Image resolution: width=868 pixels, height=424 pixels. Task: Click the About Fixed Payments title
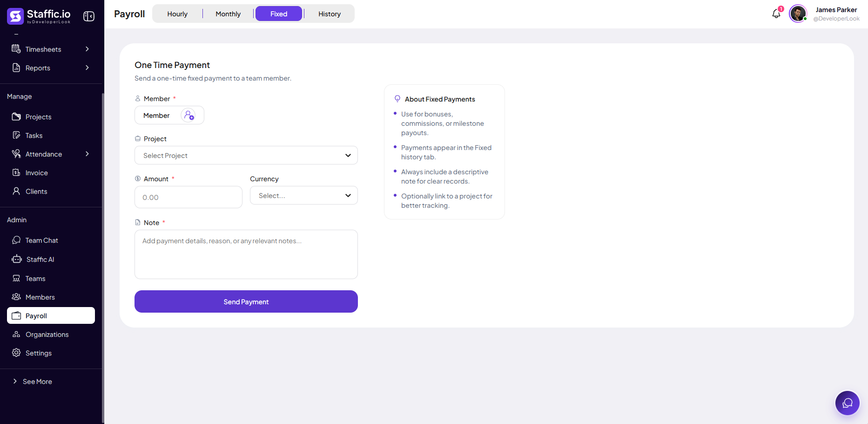pyautogui.click(x=440, y=99)
